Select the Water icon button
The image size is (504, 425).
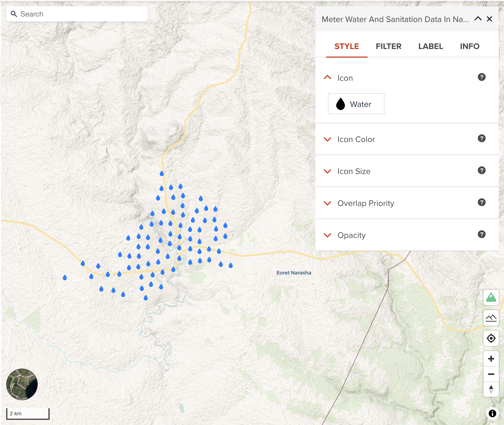coord(355,104)
